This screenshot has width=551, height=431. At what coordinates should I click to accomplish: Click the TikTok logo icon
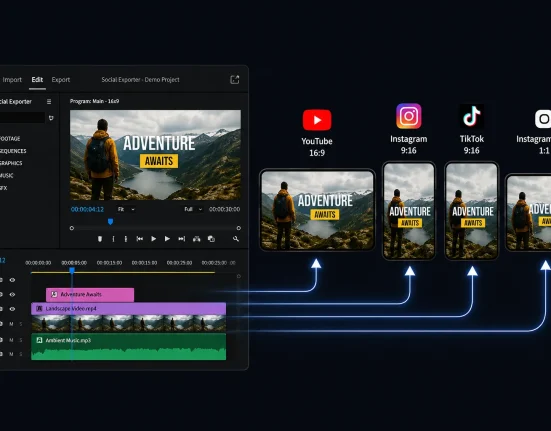click(x=472, y=116)
